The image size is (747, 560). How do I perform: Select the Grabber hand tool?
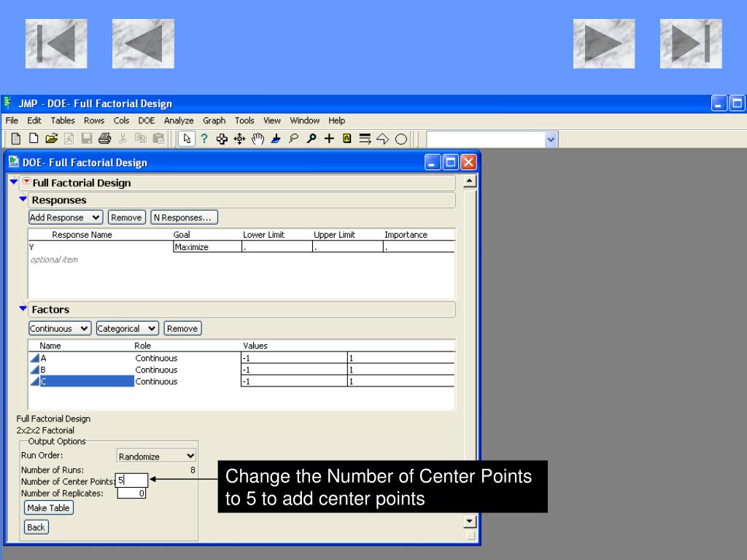(258, 139)
